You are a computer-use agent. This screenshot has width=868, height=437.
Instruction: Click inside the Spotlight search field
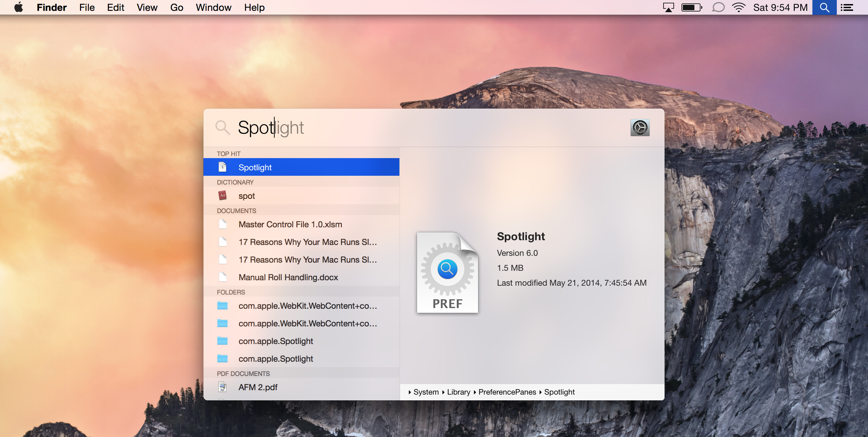click(x=431, y=128)
